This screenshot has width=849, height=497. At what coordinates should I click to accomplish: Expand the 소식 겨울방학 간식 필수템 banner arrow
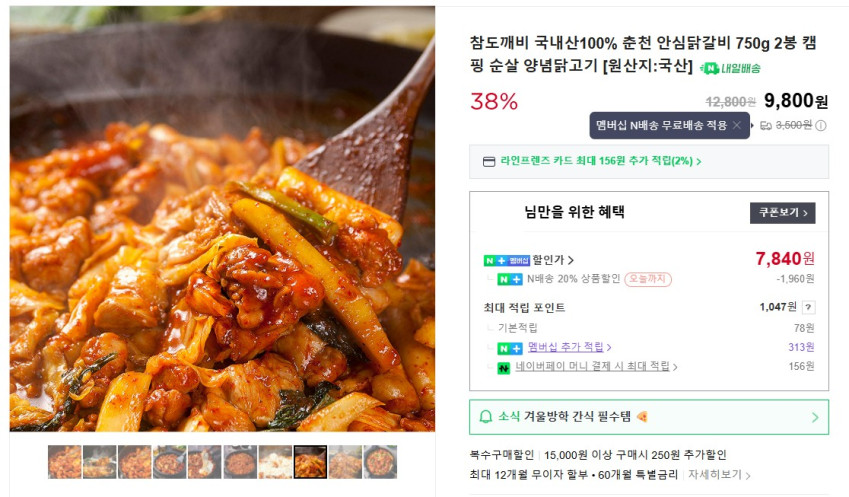[x=815, y=417]
